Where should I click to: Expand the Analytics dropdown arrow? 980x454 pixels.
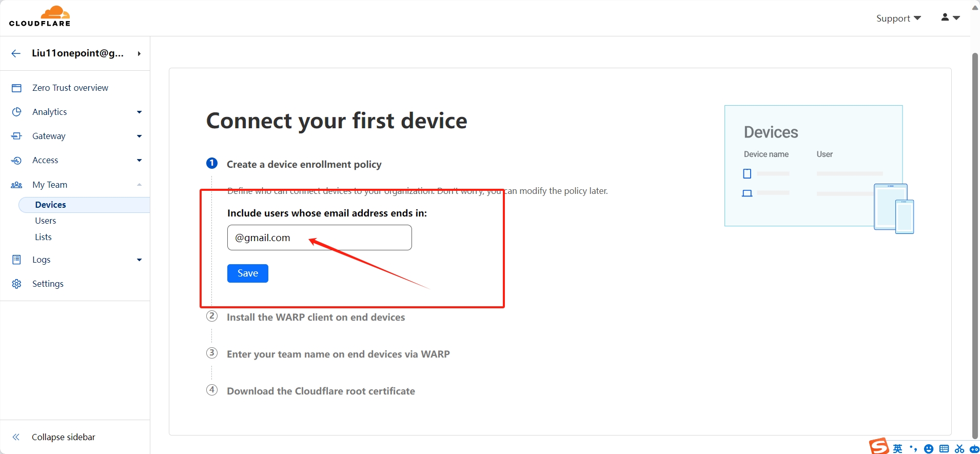coord(139,112)
